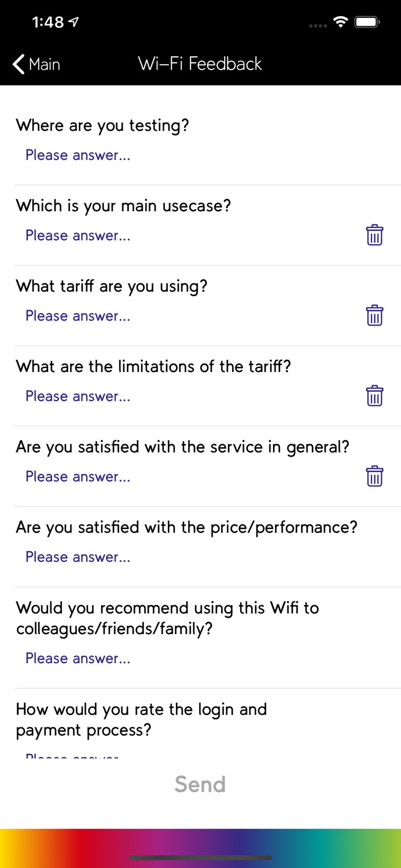This screenshot has height=868, width=401.
Task: Tap the battery icon in status bar
Action: pos(367,23)
